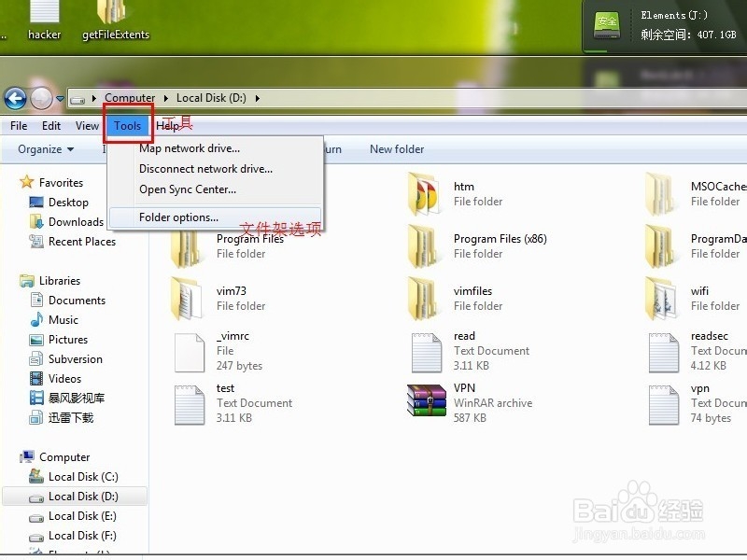This screenshot has width=747, height=560.
Task: Click the getFileExtents desktop folder
Action: pos(115,21)
